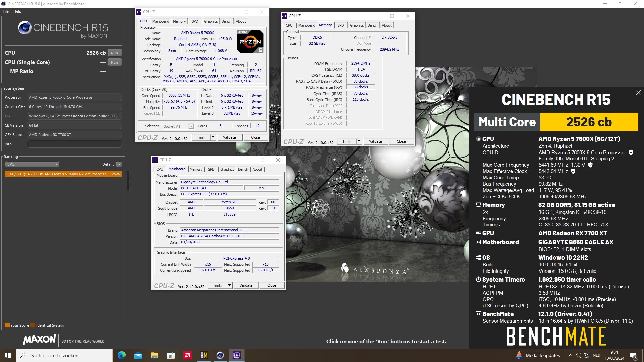The image size is (644, 362).
Task: Select the top ranking entry 2526
Action: click(x=63, y=174)
